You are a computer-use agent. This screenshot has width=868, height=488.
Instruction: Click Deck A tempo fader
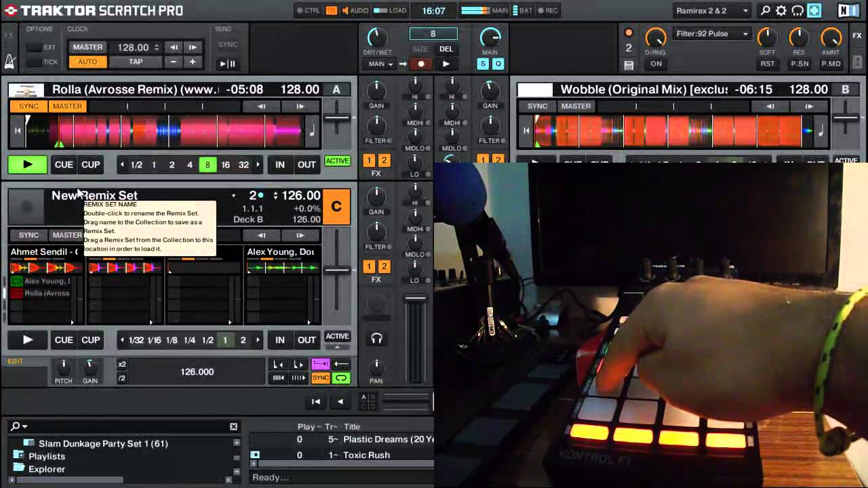[336, 118]
